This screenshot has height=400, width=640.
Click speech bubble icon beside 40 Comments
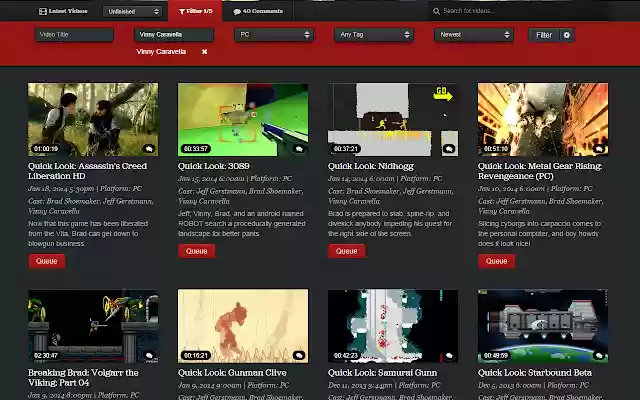[237, 12]
